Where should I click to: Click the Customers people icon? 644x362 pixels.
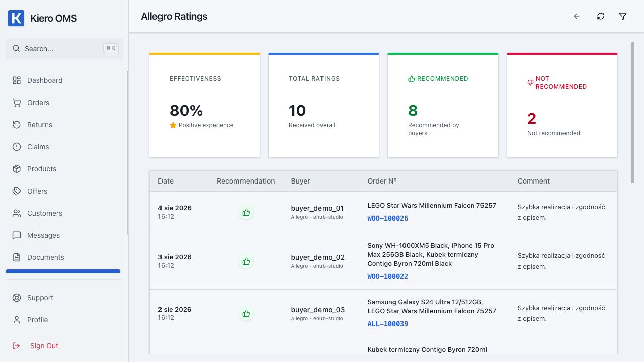tap(17, 213)
